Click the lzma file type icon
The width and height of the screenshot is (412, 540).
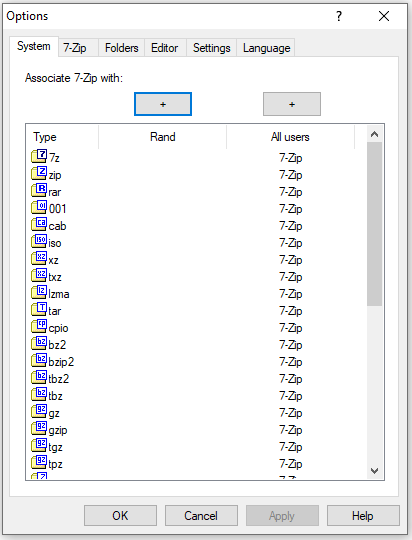(39, 292)
